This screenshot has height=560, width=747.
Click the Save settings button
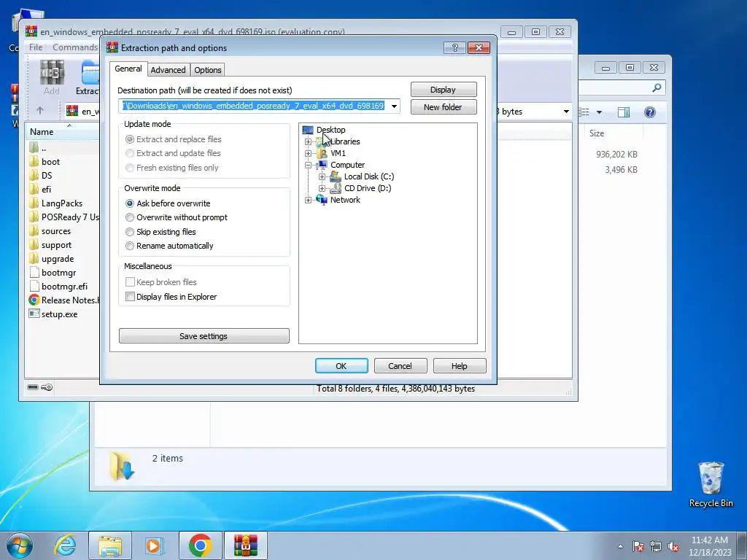click(x=204, y=335)
